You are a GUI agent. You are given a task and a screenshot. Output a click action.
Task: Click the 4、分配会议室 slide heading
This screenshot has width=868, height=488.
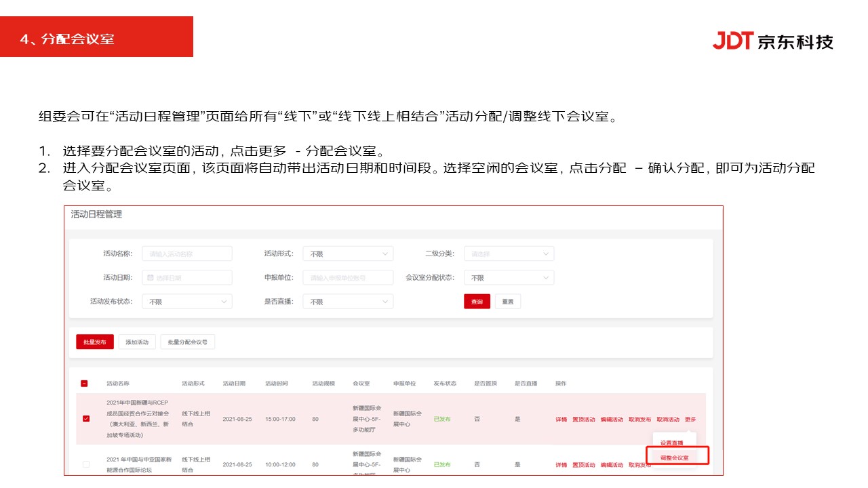pyautogui.click(x=67, y=39)
